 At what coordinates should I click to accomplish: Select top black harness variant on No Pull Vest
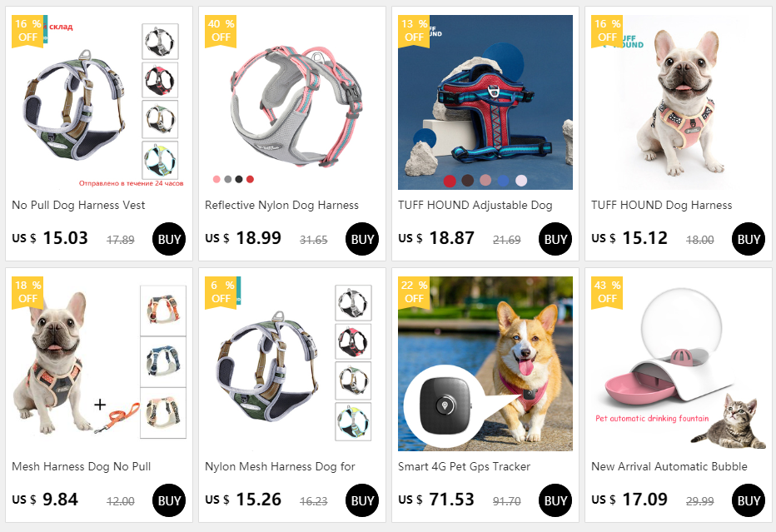click(x=160, y=42)
